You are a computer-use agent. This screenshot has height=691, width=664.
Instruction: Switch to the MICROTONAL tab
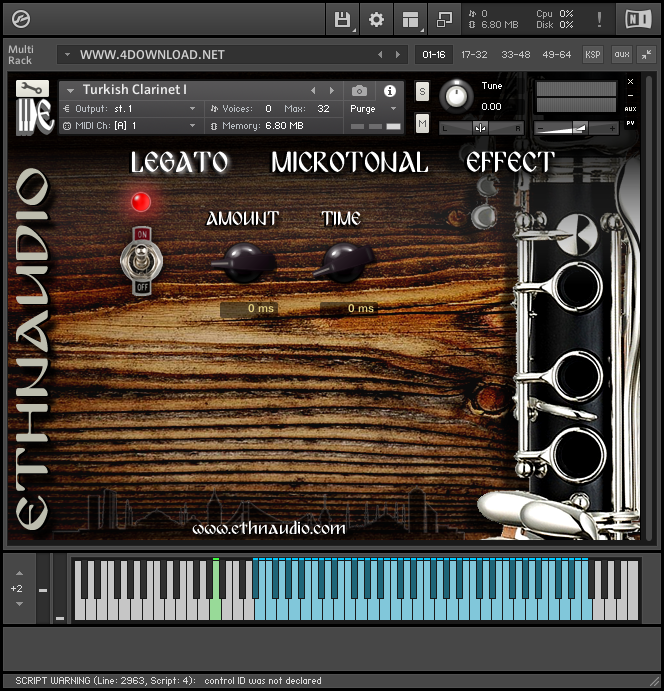coord(349,162)
